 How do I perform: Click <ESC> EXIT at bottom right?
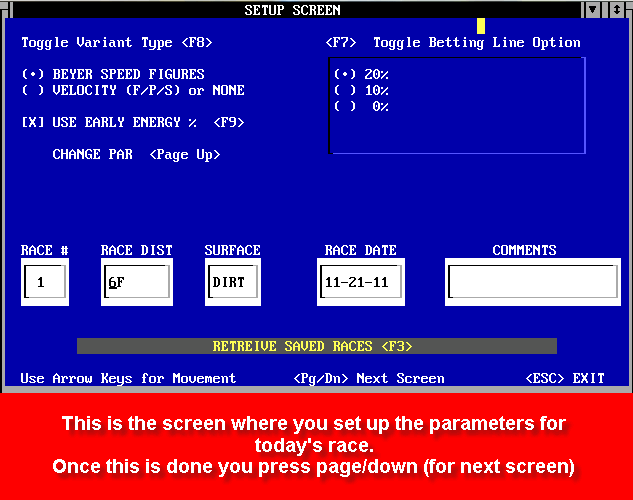coord(565,378)
